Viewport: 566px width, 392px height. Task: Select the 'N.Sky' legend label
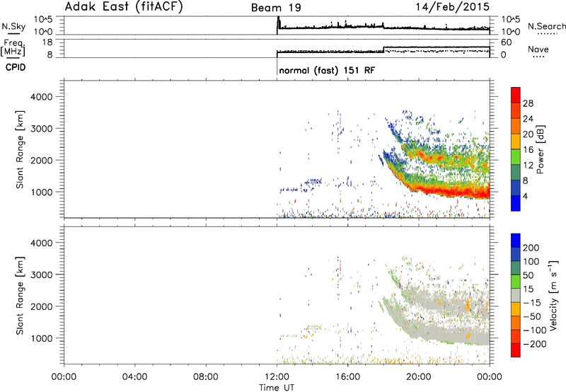[x=13, y=26]
